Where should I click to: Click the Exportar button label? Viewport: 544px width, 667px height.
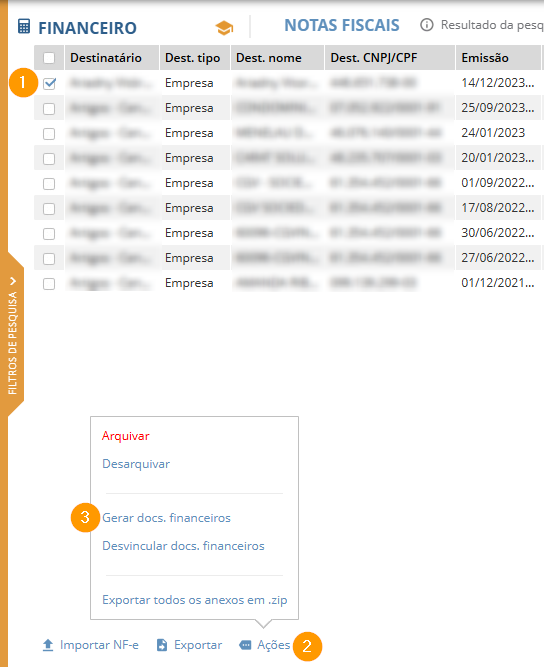coord(198,645)
